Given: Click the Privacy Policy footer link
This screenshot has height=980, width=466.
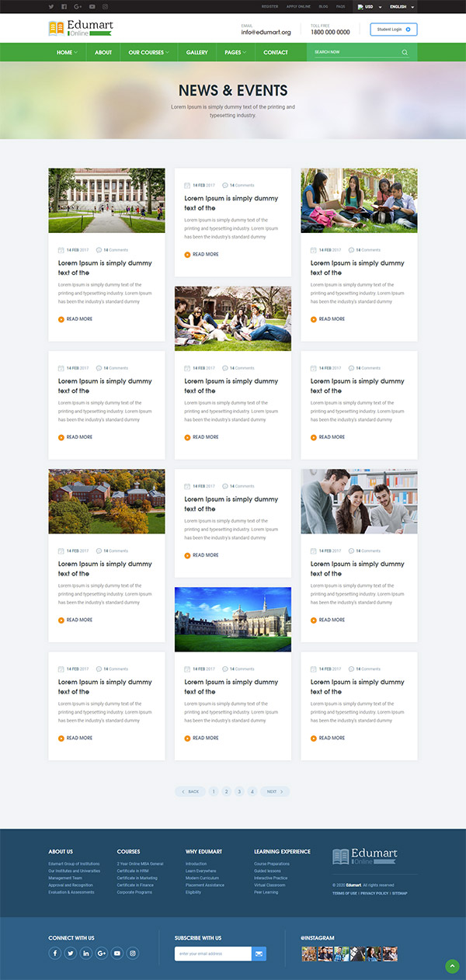Looking at the screenshot, I should pos(374,893).
